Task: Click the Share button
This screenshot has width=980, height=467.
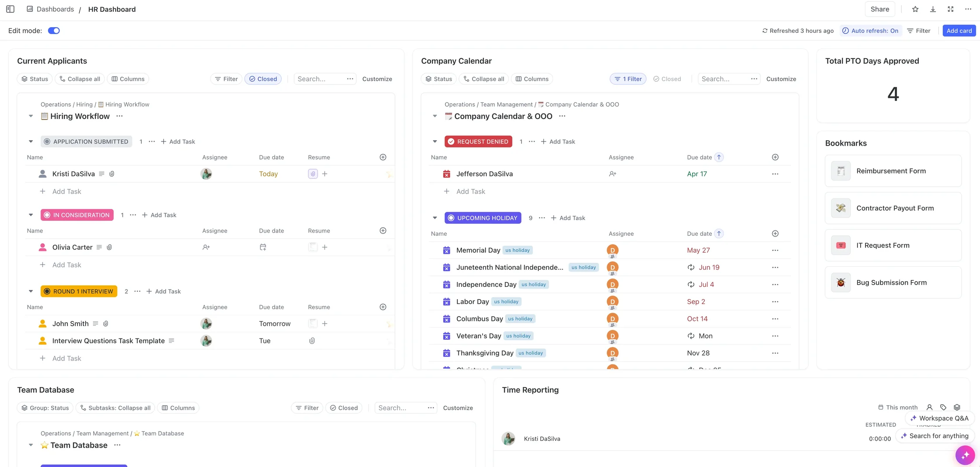Action: pyautogui.click(x=880, y=9)
